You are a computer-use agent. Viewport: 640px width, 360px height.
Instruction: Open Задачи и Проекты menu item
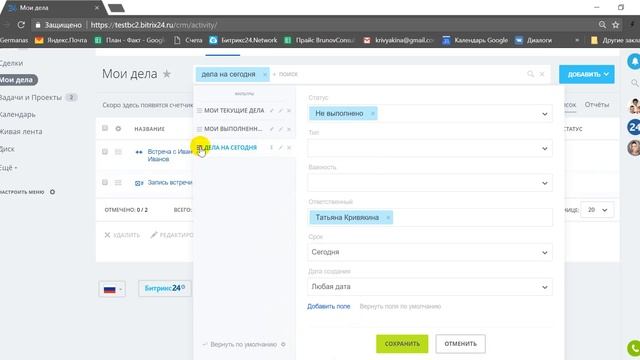point(30,98)
